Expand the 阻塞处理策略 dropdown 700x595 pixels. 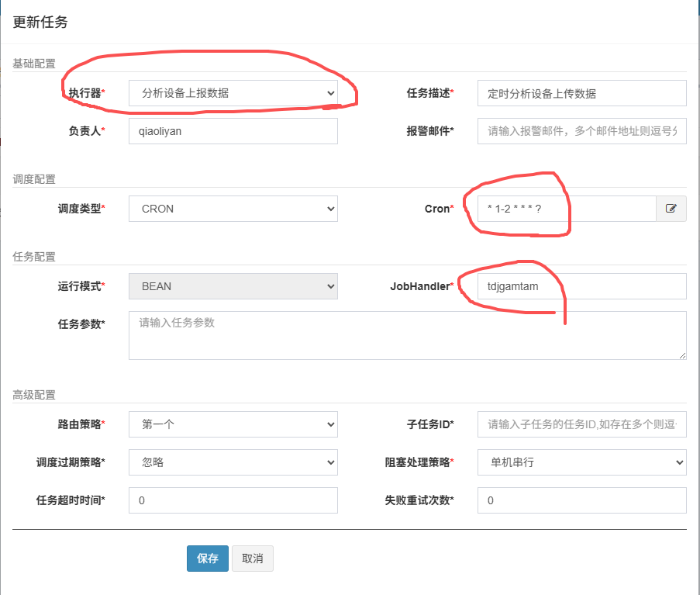[581, 462]
